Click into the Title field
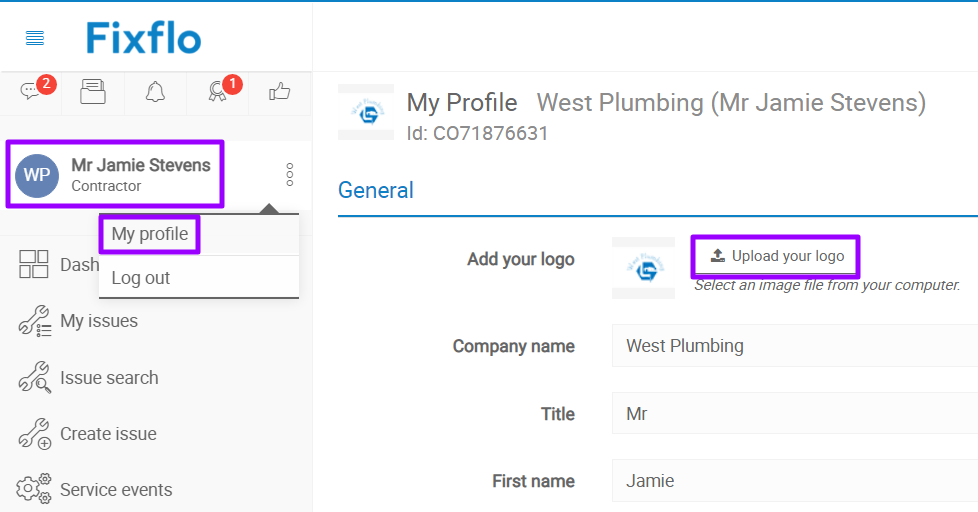978x512 pixels. click(x=794, y=413)
